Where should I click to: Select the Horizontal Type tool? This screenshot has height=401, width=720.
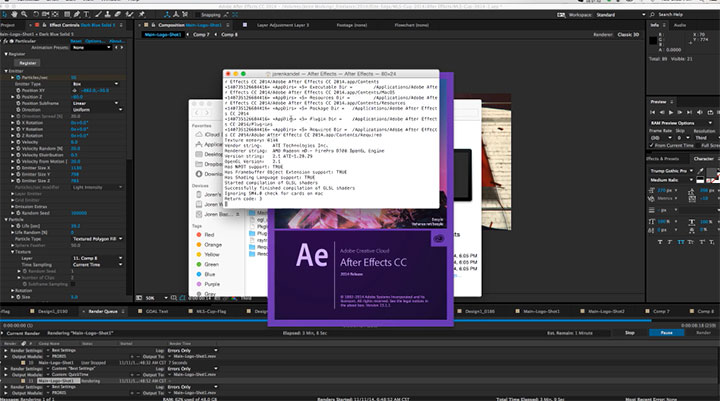point(86,15)
